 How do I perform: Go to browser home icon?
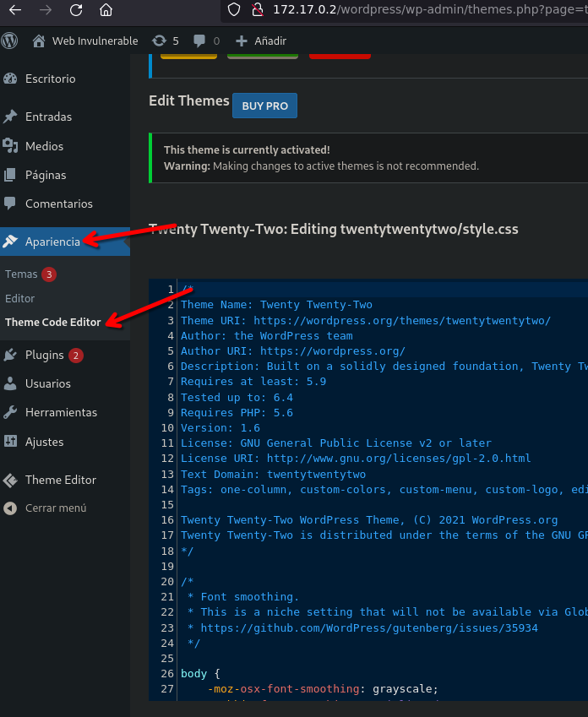106,10
